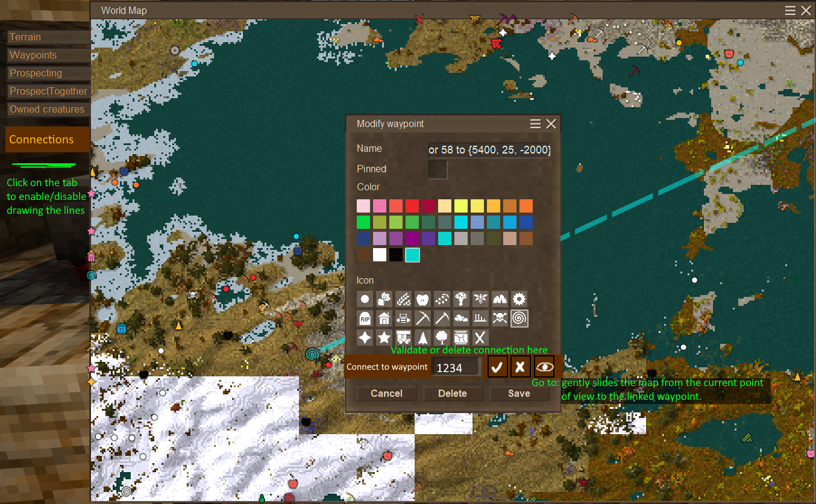Choose the apple waypoint icon
Image resolution: width=816 pixels, height=504 pixels.
point(422,299)
